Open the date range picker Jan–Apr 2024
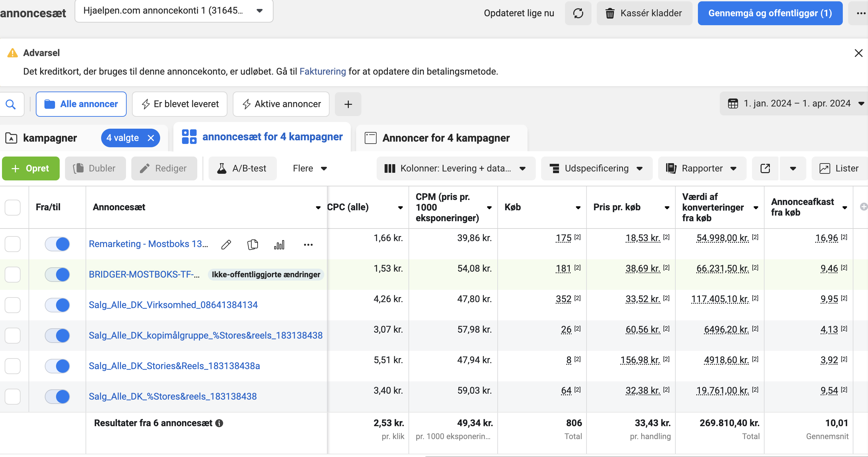Viewport: 868px width, 457px height. 795,103
